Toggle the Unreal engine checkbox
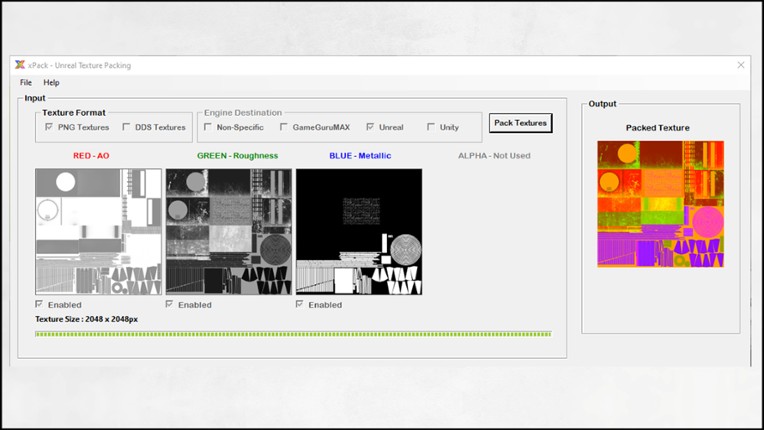The width and height of the screenshot is (764, 430). point(370,127)
